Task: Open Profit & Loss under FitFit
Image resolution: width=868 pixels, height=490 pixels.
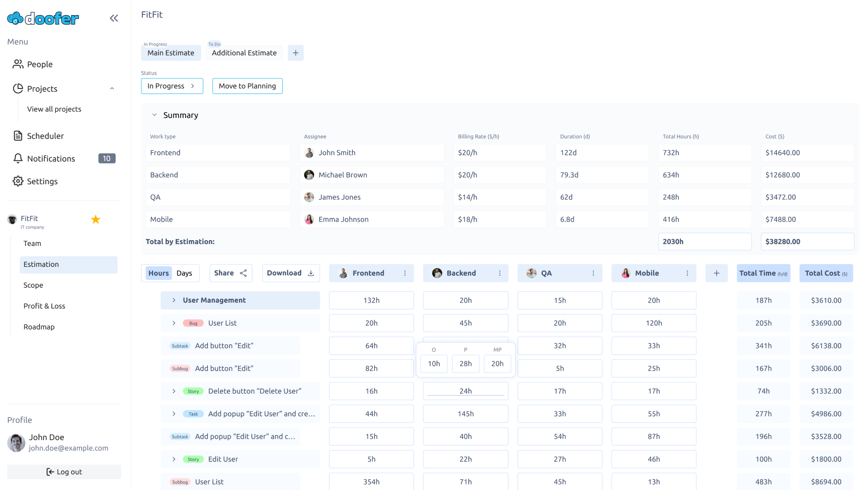Action: tap(44, 306)
